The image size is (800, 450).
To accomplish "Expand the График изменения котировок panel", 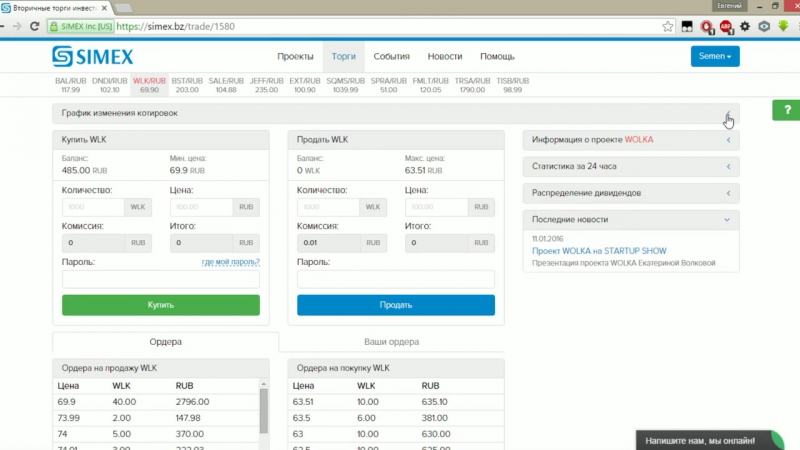I will tap(728, 114).
